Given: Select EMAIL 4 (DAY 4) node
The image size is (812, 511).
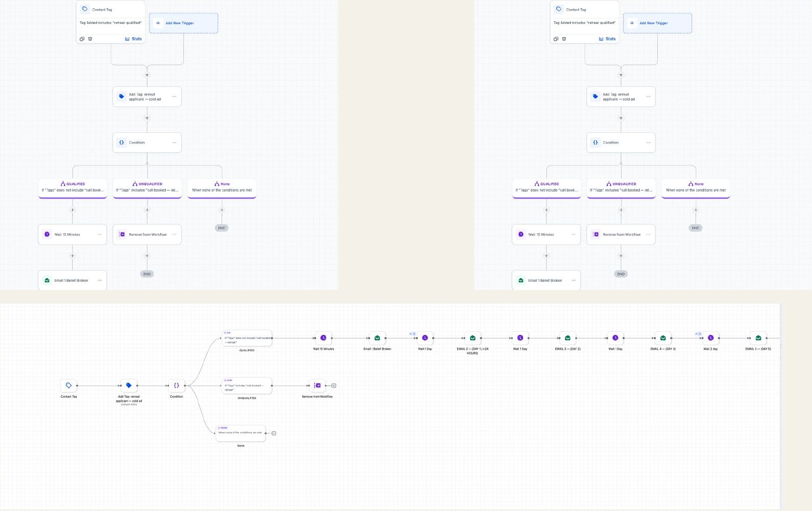Looking at the screenshot, I should [x=663, y=338].
